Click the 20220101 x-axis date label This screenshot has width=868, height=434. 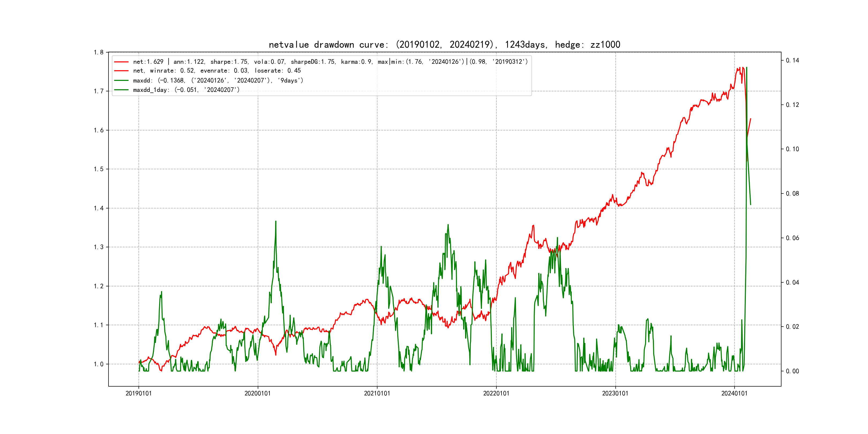[x=496, y=394]
